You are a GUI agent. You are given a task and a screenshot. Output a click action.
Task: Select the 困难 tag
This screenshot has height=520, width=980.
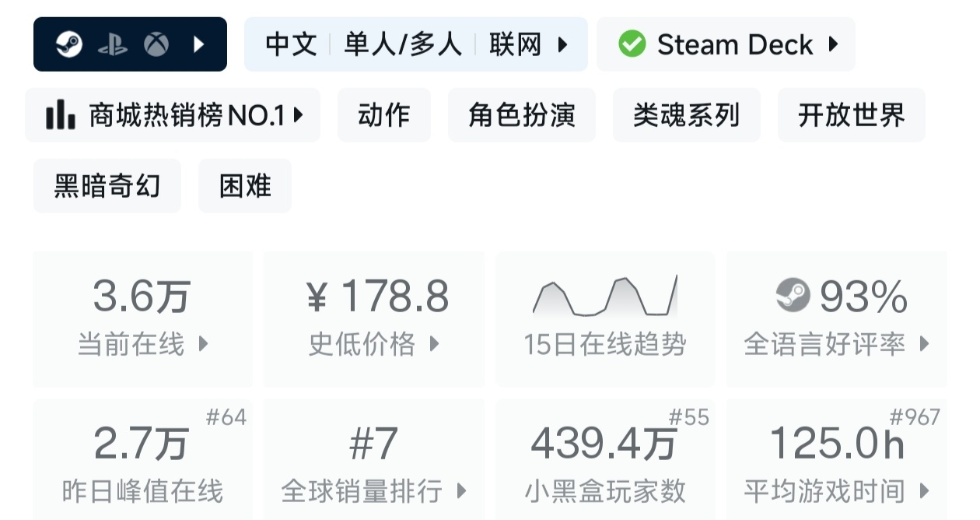click(x=245, y=186)
